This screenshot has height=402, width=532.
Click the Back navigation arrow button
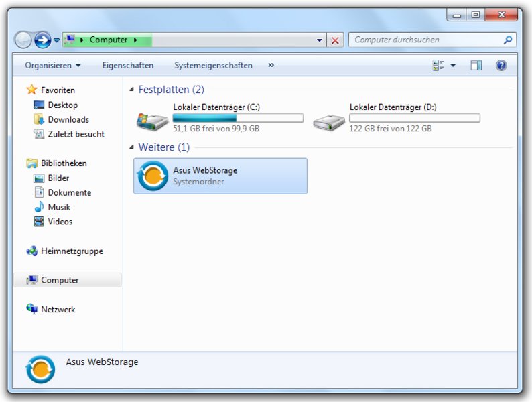[x=23, y=40]
